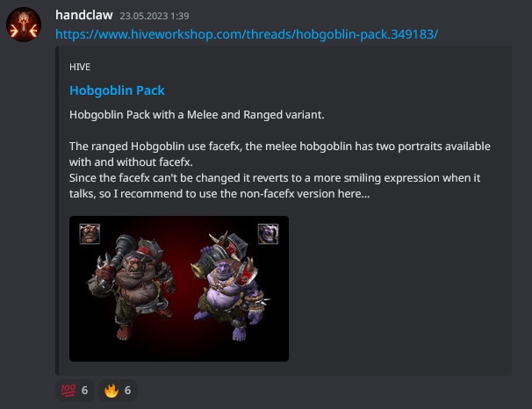Click the embed's left accent bar
The width and height of the screenshot is (532, 409).
pyautogui.click(x=57, y=211)
